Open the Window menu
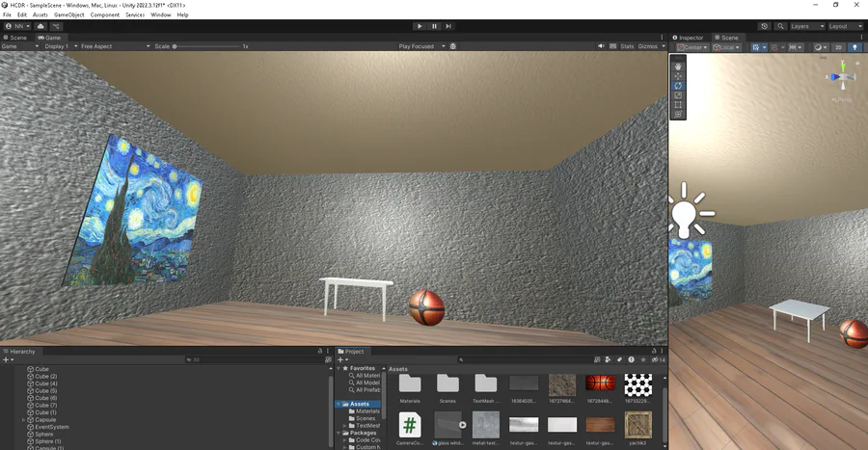 tap(160, 14)
